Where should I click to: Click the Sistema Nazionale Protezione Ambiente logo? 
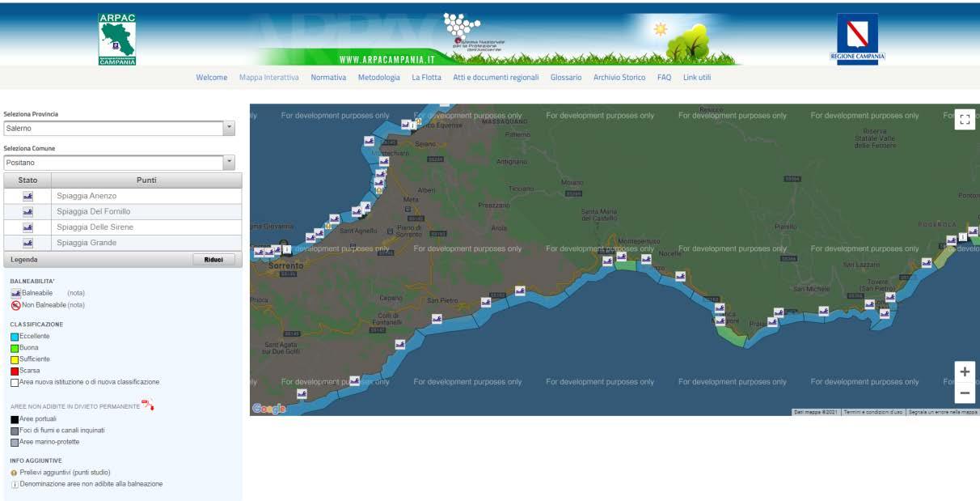[x=475, y=32]
